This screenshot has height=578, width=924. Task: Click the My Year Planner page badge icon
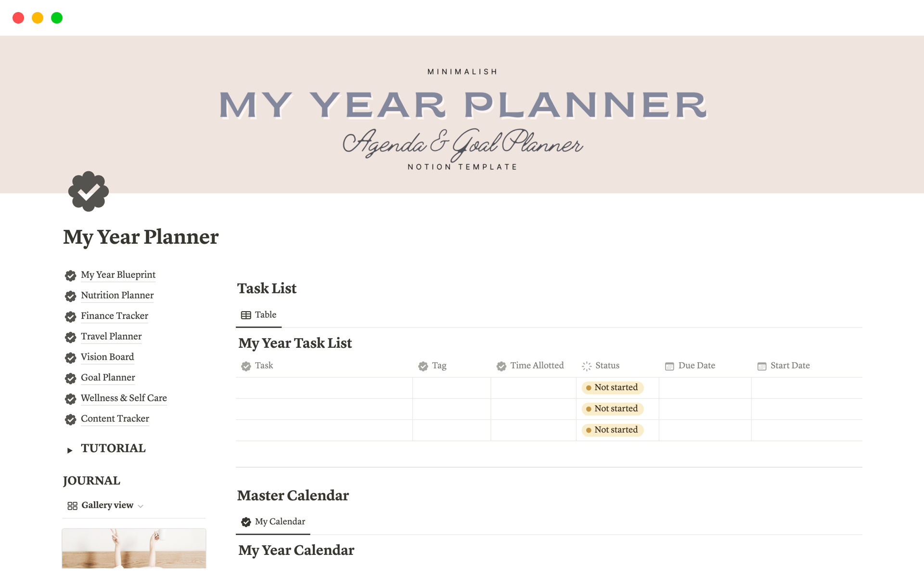coord(88,192)
